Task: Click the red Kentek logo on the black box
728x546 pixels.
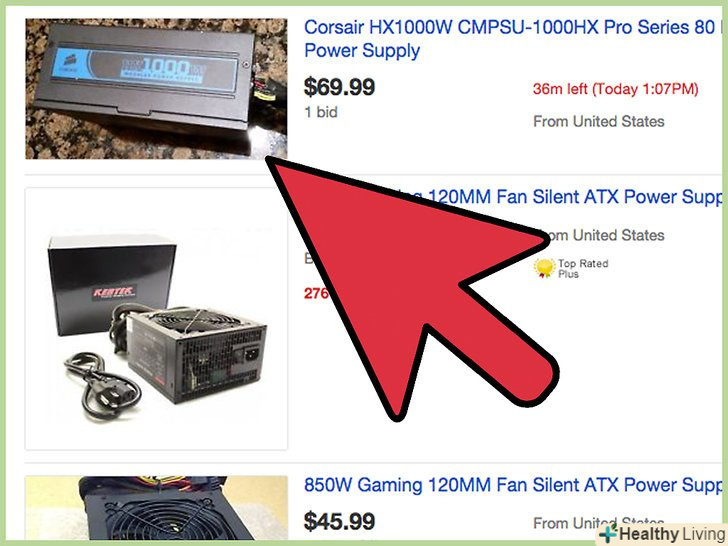Action: pos(114,292)
